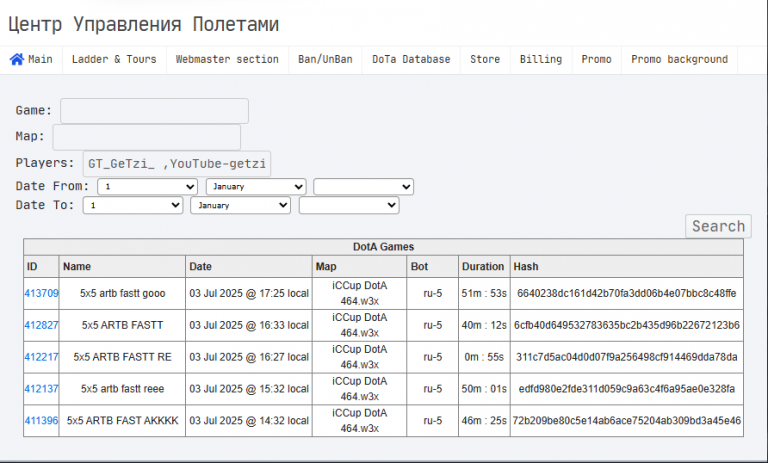Open the Promo background menu item
768x463 pixels.
(x=679, y=59)
